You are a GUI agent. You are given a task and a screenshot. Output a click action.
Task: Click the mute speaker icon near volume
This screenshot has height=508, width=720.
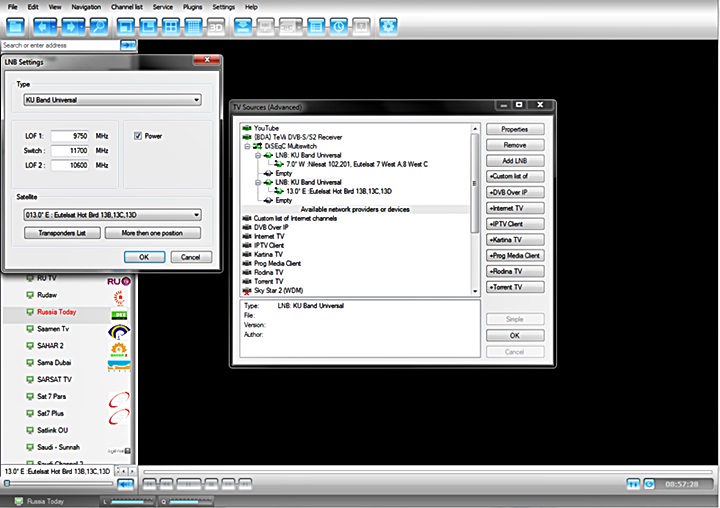tap(125, 484)
